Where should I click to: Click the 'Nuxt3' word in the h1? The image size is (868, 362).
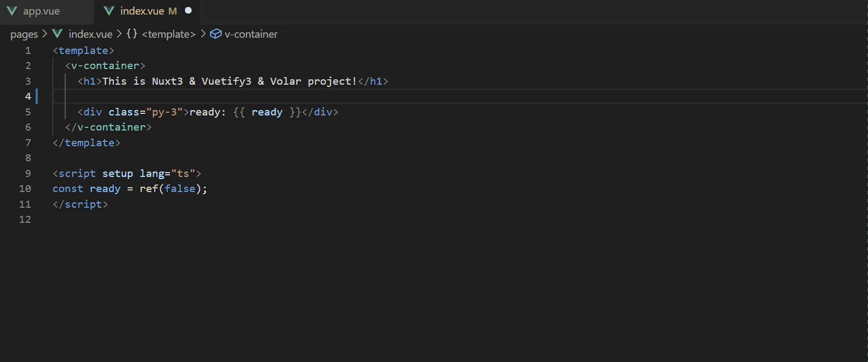167,81
